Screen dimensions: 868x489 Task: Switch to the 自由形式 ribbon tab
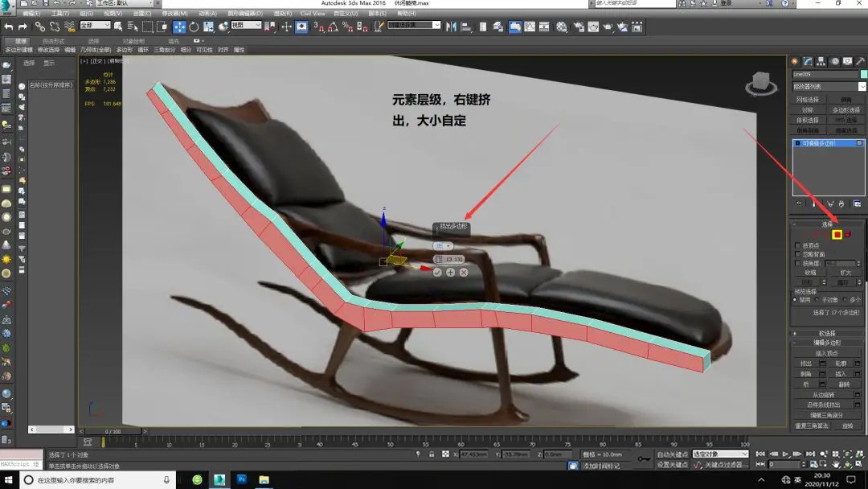[54, 41]
